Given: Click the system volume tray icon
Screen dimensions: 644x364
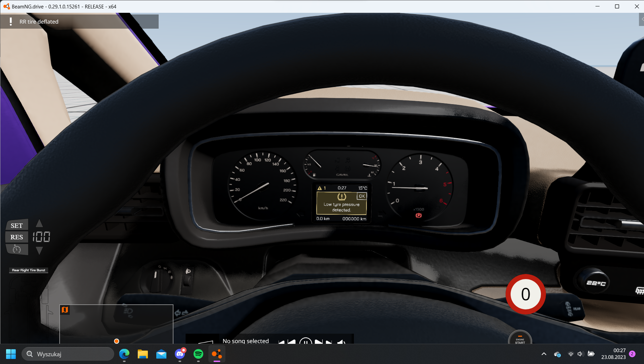Looking at the screenshot, I should click(580, 354).
